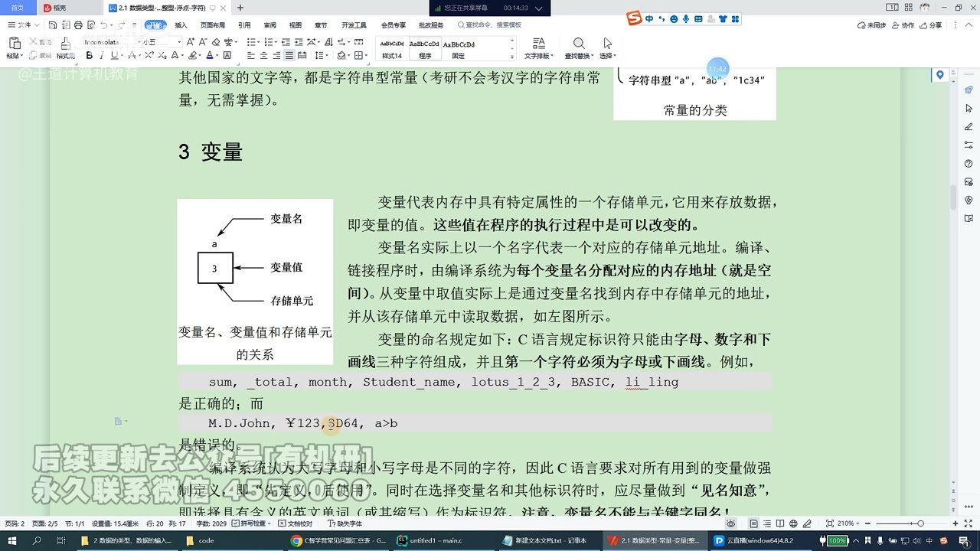Click the bulleted list icon
Image resolution: width=980 pixels, height=551 pixels.
[251, 42]
